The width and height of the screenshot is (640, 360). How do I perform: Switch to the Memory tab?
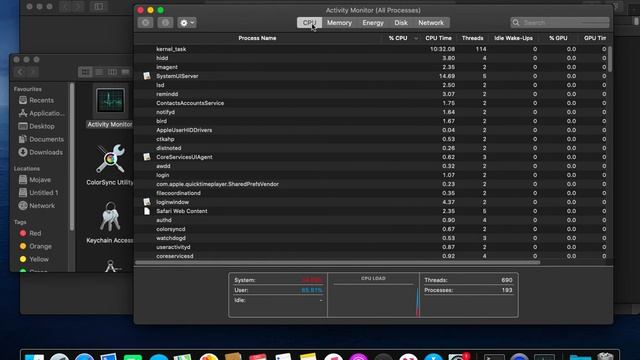pyautogui.click(x=339, y=23)
